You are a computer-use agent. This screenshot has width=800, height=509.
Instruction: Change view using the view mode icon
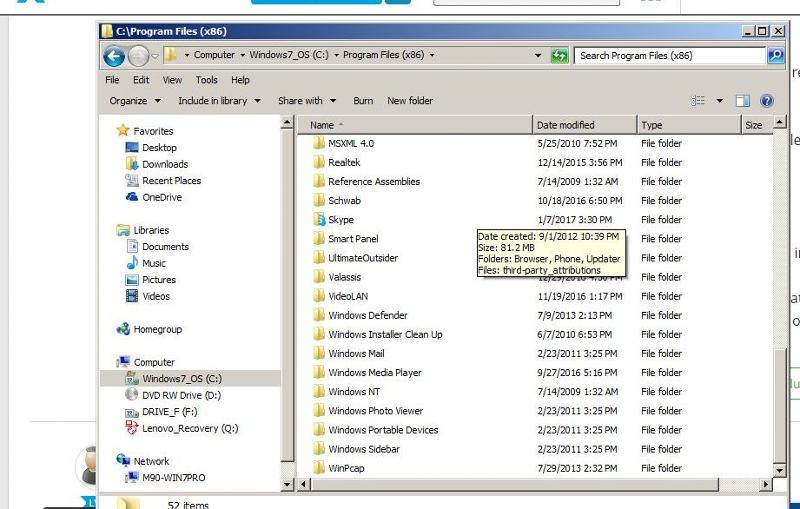[x=697, y=100]
